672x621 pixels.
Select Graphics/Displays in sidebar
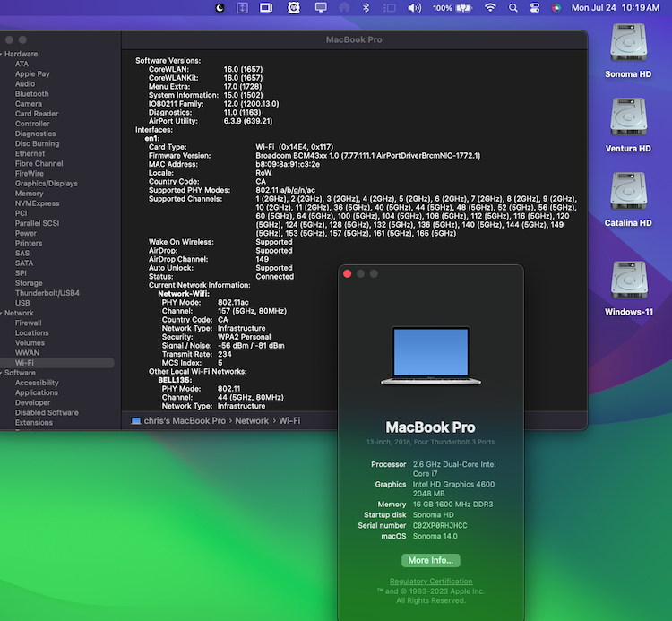[x=47, y=184]
